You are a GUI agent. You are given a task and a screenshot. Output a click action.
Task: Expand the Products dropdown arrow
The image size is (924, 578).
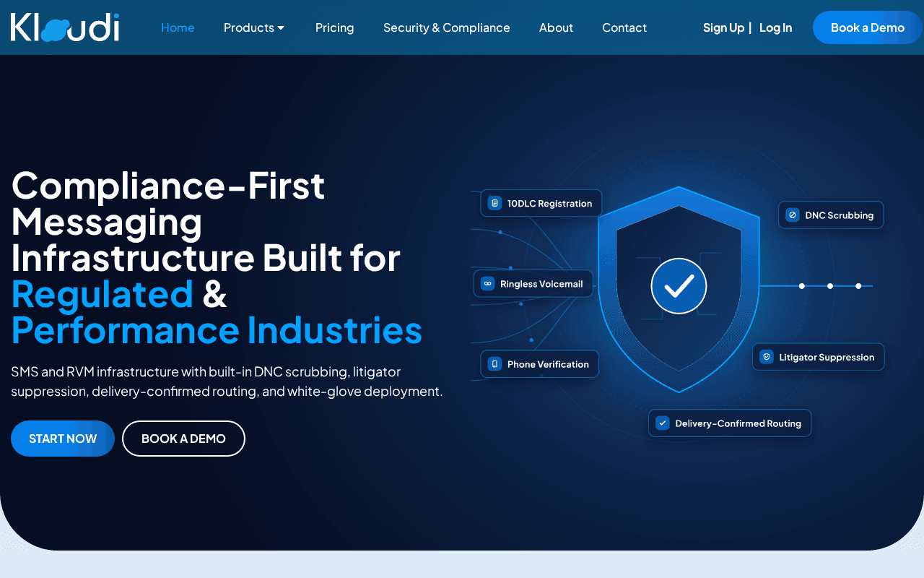[281, 28]
